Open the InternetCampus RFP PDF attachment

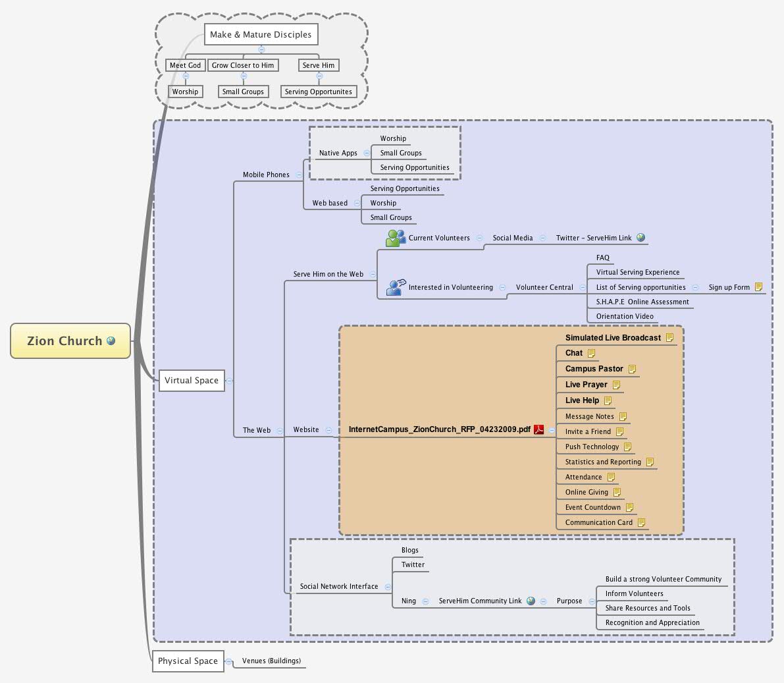(x=538, y=429)
